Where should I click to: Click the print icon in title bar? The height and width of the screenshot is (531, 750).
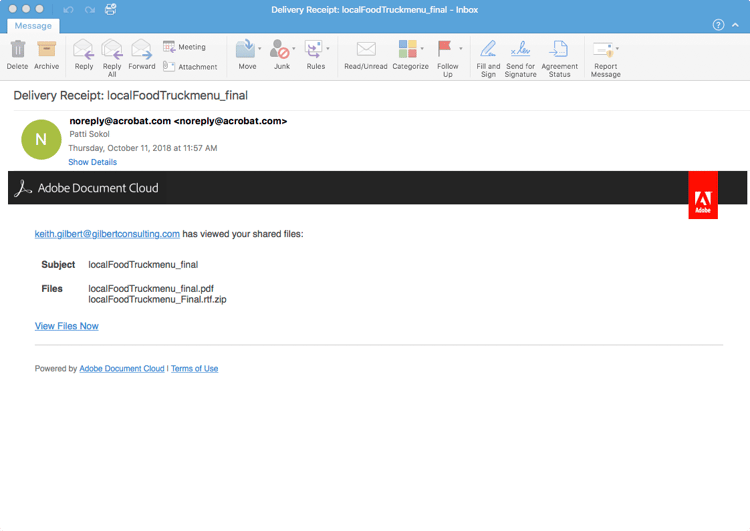(x=110, y=9)
